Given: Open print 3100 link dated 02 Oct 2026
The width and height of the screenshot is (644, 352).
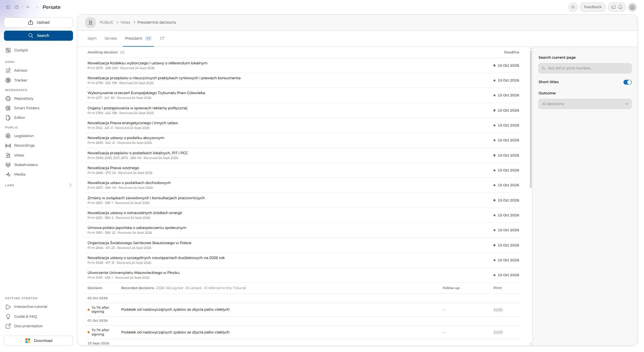Looking at the screenshot, I should [x=498, y=310].
